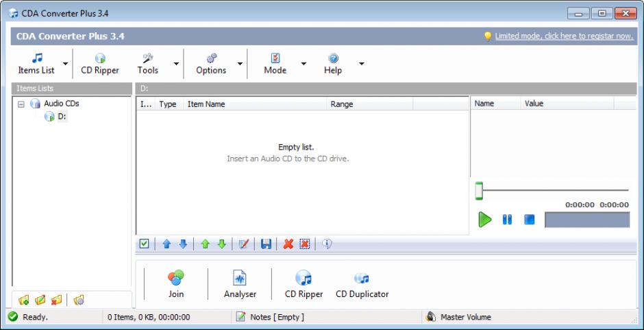Open the Help toolbar menu
The height and width of the screenshot is (330, 644).
tap(333, 64)
